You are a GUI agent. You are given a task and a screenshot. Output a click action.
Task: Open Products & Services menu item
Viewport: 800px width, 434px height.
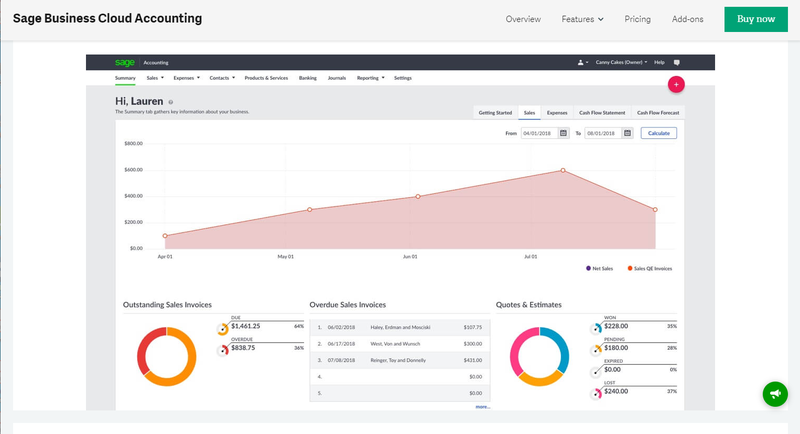266,78
